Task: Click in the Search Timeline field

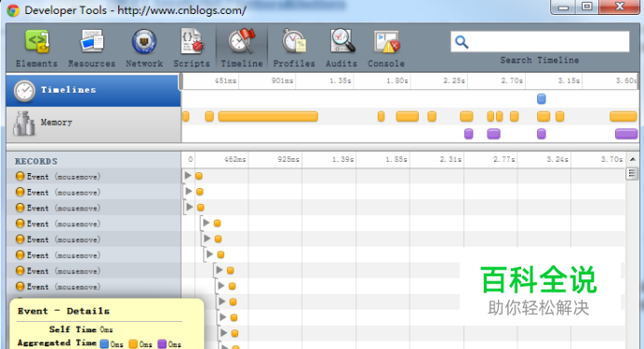Action: (x=540, y=42)
